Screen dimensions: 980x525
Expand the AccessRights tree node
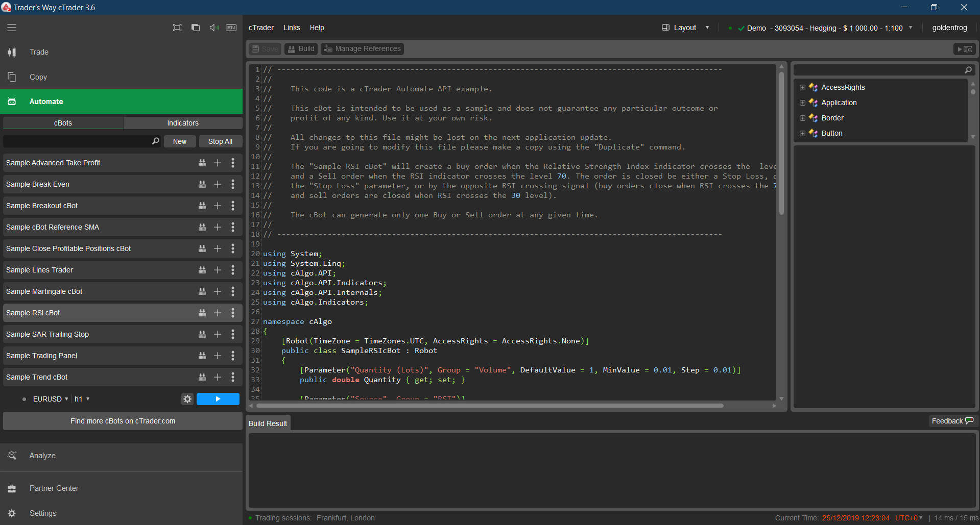(x=802, y=87)
